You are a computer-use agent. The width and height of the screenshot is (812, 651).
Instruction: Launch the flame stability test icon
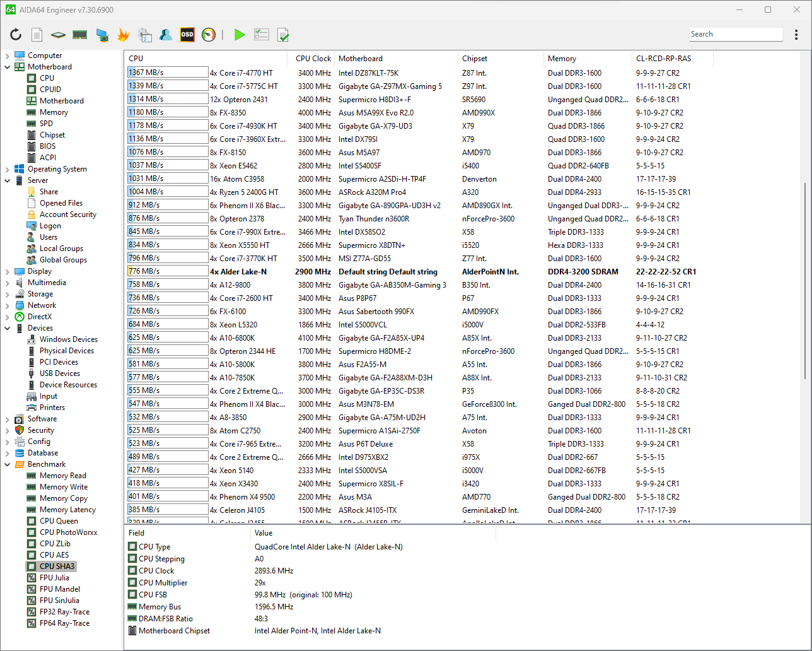coord(123,35)
